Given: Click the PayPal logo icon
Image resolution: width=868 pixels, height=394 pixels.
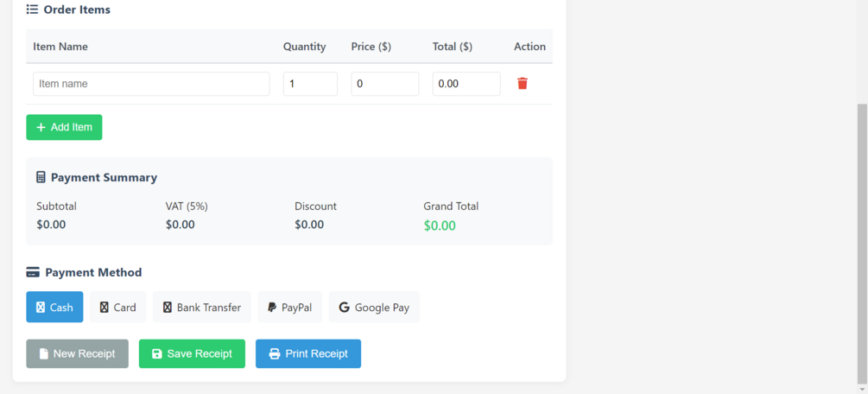Looking at the screenshot, I should 272,308.
